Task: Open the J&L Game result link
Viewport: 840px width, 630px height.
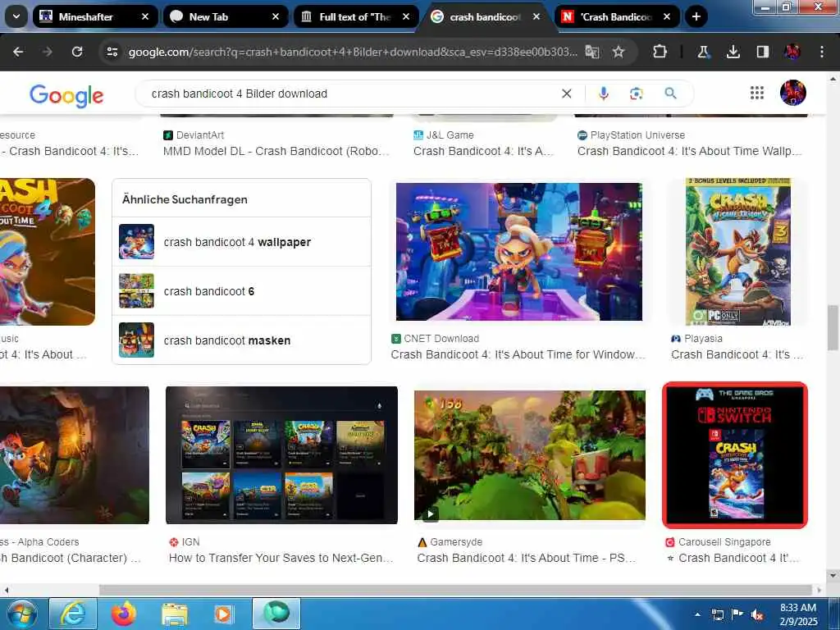Action: (482, 151)
